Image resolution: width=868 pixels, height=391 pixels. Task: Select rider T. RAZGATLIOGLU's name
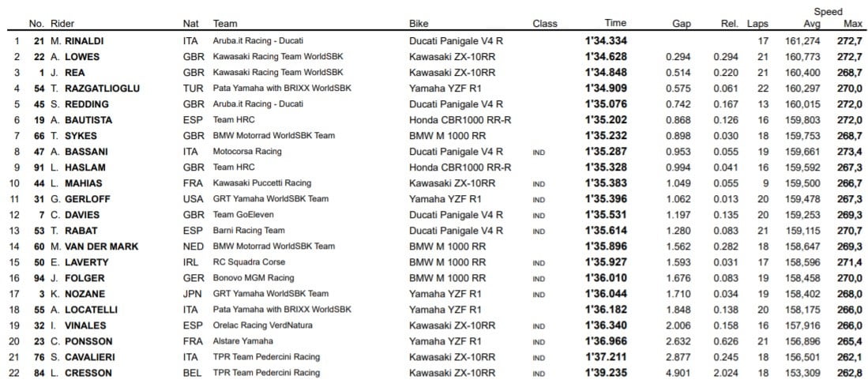pos(95,88)
